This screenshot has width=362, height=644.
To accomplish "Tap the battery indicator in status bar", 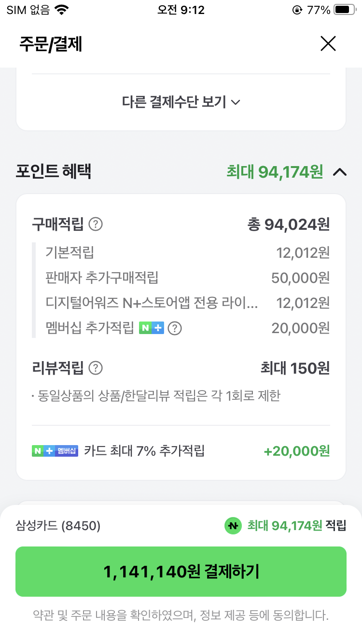I will point(345,10).
